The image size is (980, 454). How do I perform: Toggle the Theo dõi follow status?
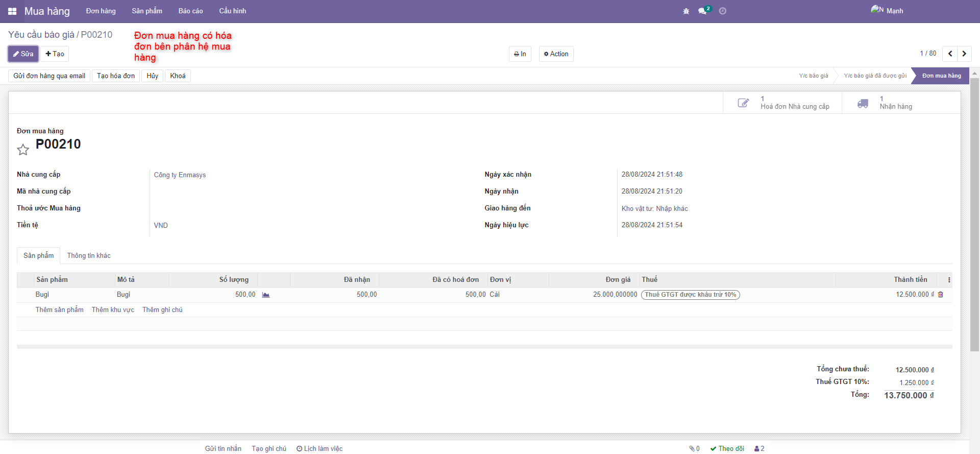727,448
